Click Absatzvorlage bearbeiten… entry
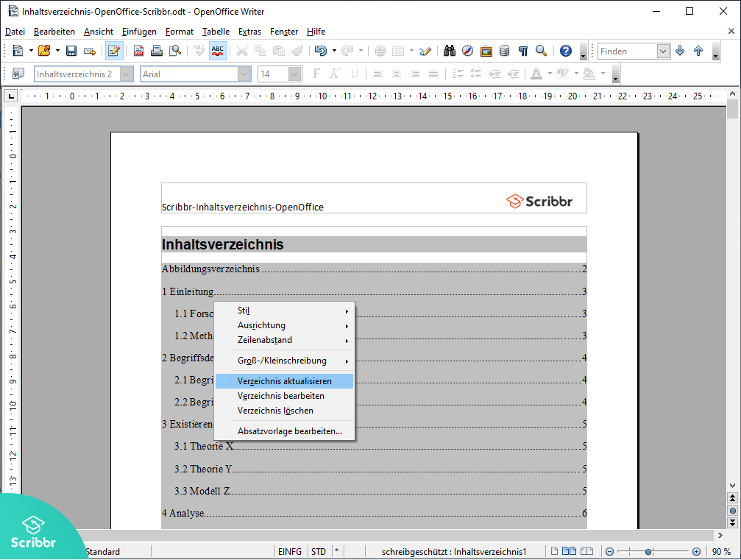741x560 pixels. pyautogui.click(x=289, y=431)
